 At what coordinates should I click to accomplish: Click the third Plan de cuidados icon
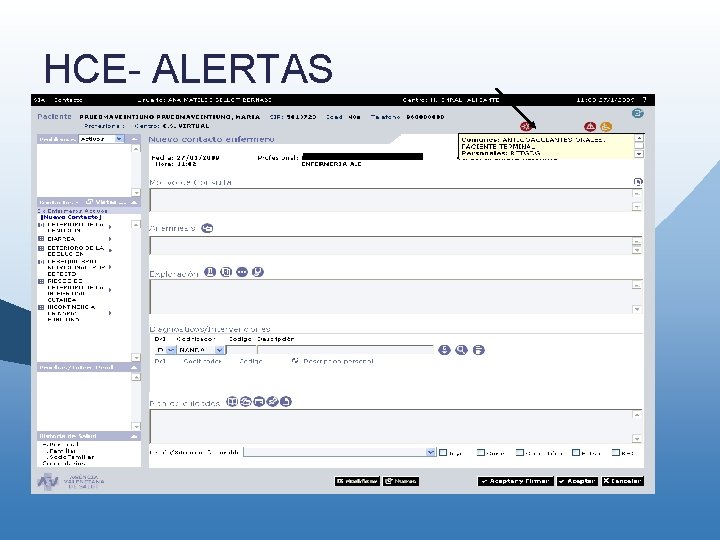(x=259, y=402)
